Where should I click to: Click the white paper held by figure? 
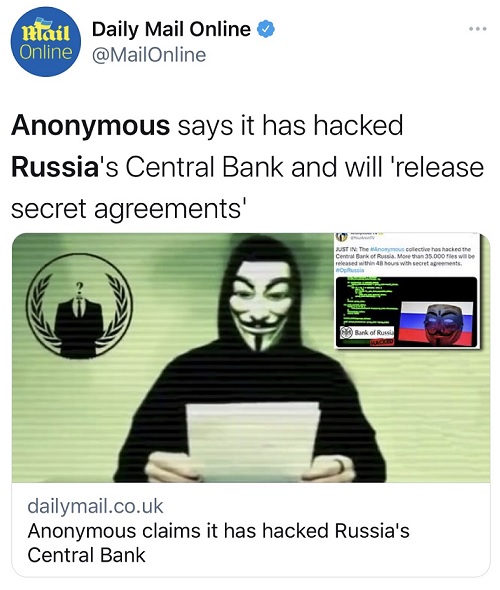point(252,441)
